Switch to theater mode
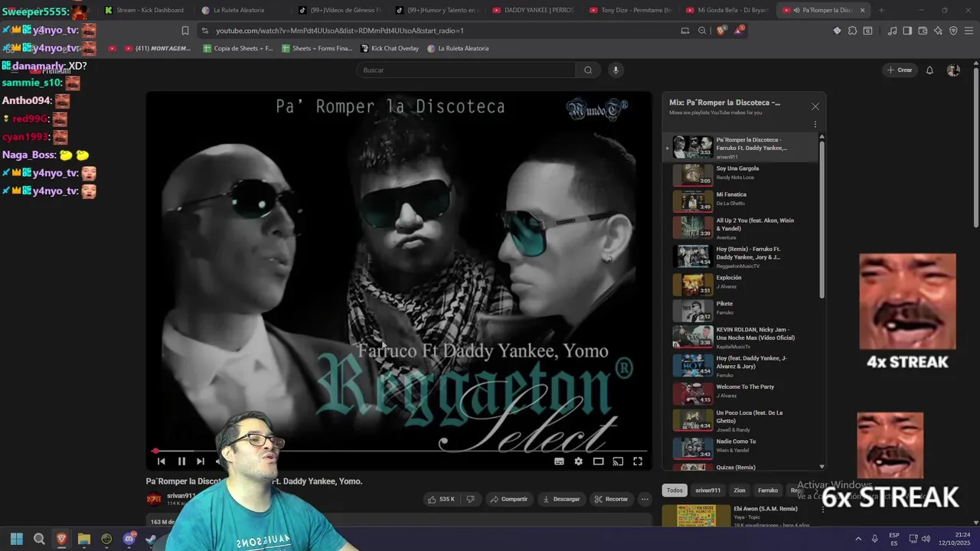 tap(599, 461)
